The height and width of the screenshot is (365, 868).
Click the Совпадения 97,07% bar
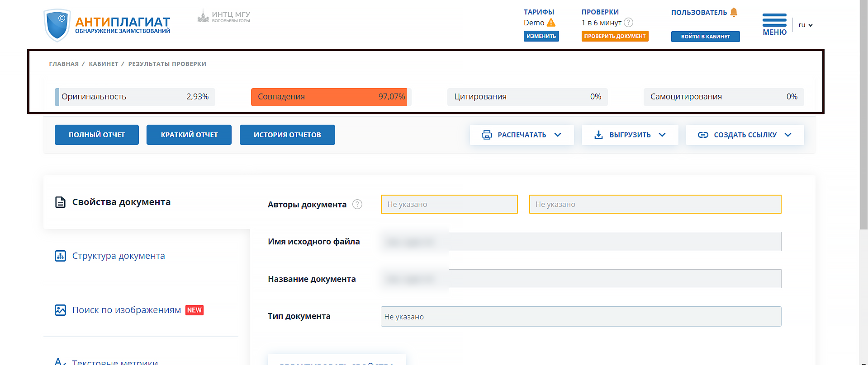pyautogui.click(x=329, y=97)
